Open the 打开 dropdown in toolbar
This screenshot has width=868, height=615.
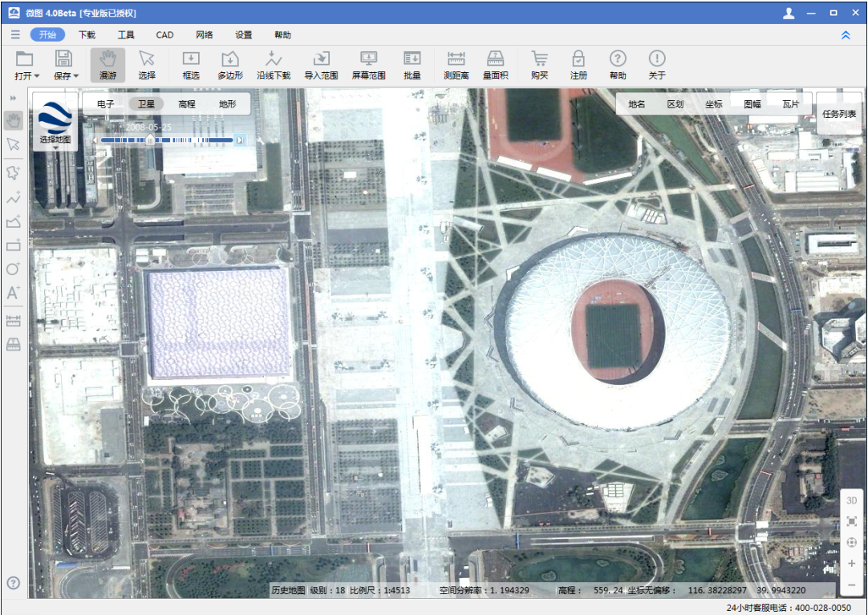point(26,76)
